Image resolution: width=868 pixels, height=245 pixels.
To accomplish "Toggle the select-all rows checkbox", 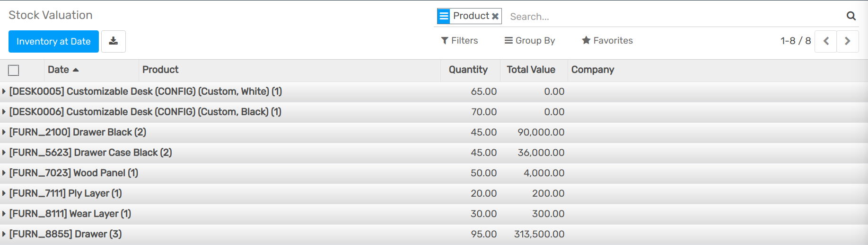I will (x=14, y=70).
